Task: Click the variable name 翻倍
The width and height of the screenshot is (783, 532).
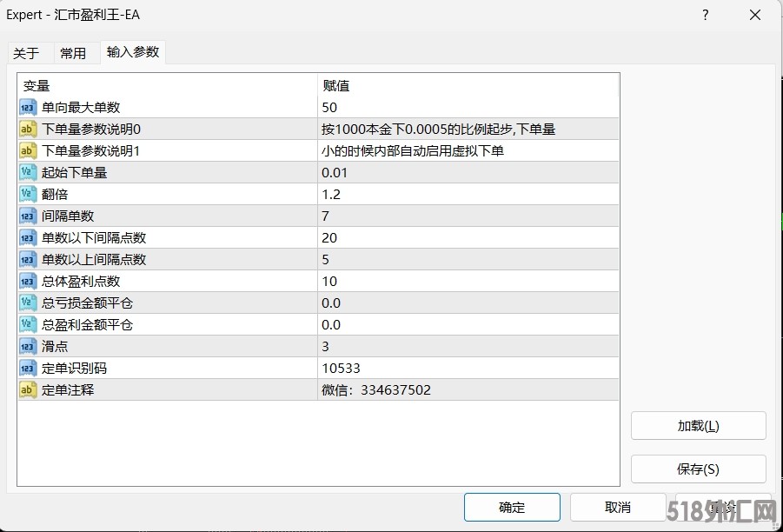Action: 55,195
